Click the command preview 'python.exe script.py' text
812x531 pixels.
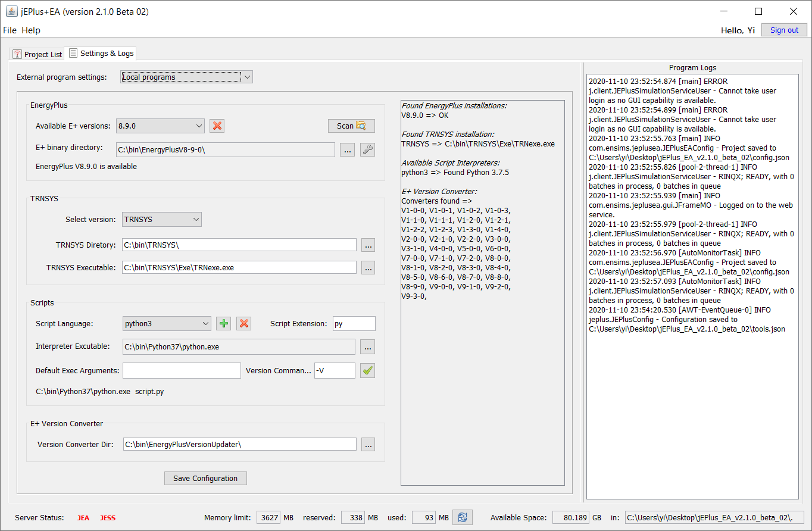[x=100, y=392]
